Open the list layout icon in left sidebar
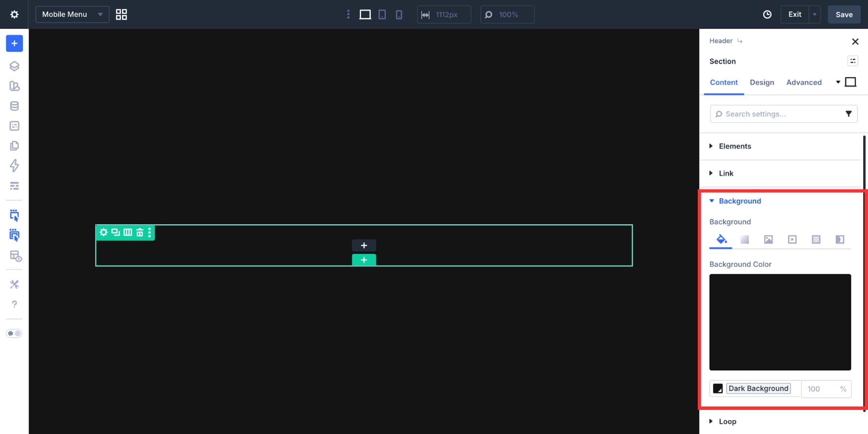This screenshot has width=868, height=434. pyautogui.click(x=14, y=186)
